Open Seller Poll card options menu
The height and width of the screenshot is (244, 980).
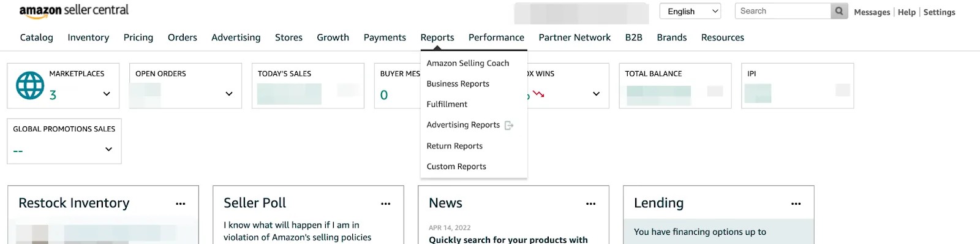pyautogui.click(x=386, y=204)
